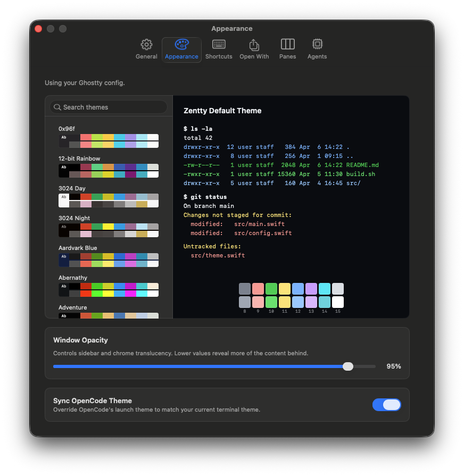Click the 'Untracked files:' line
464x476 pixels.
click(212, 246)
